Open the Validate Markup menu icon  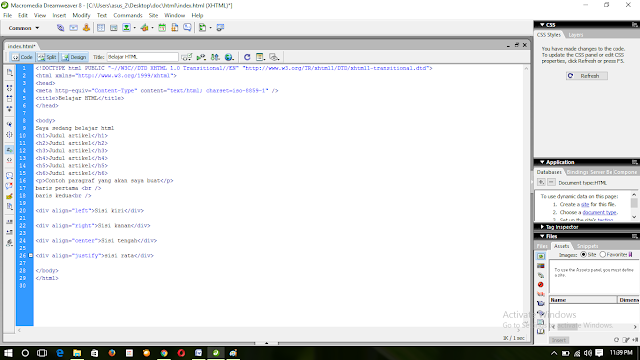click(x=201, y=57)
